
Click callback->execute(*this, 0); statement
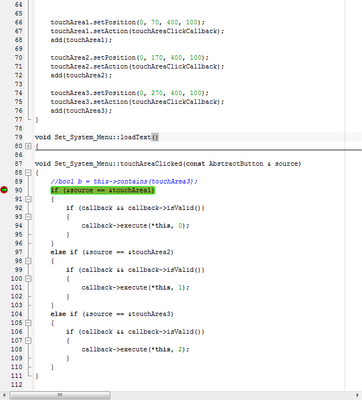point(135,226)
